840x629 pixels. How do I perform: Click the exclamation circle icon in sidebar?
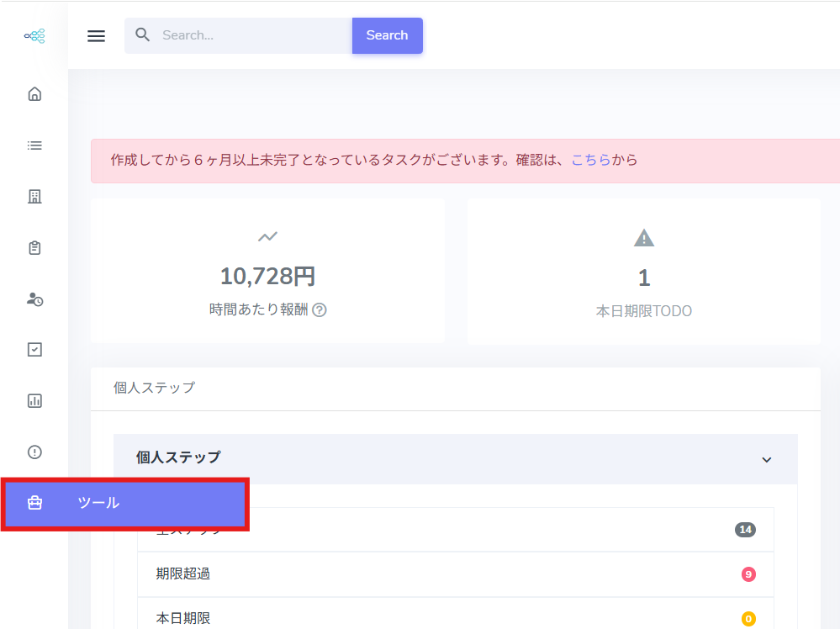(x=34, y=452)
